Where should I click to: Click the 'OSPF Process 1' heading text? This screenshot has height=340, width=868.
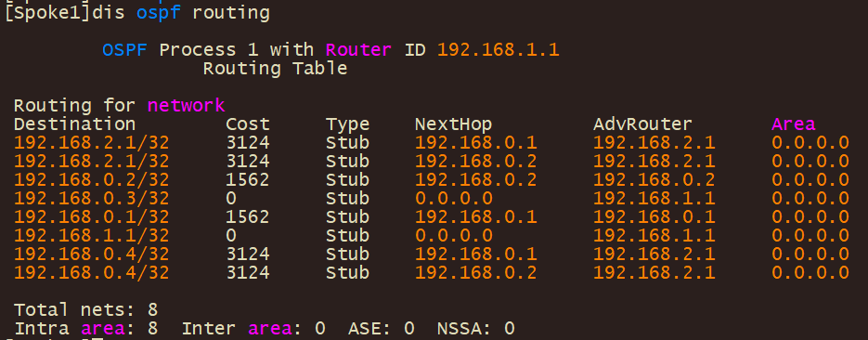click(x=180, y=50)
